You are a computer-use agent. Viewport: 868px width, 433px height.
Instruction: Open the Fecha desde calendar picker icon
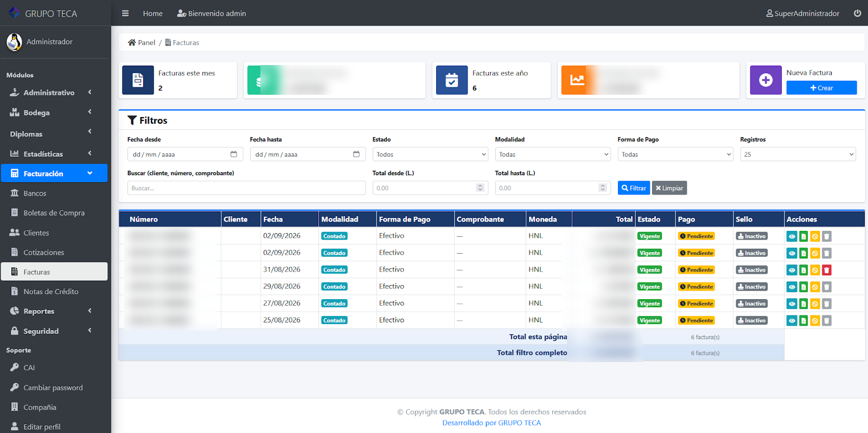click(234, 154)
